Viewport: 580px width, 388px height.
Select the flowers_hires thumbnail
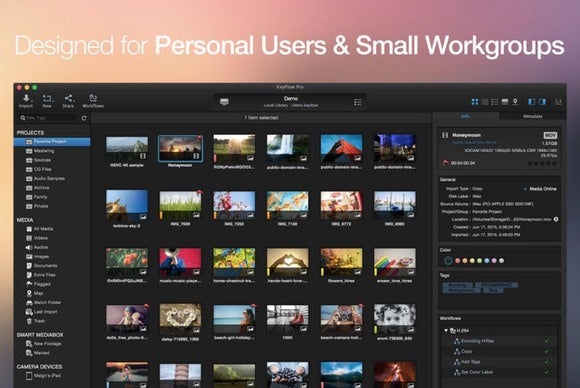pyautogui.click(x=341, y=262)
